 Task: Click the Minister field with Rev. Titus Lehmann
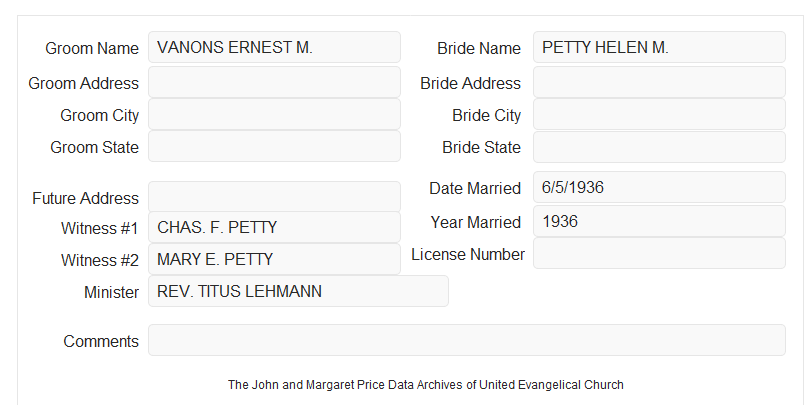[298, 291]
